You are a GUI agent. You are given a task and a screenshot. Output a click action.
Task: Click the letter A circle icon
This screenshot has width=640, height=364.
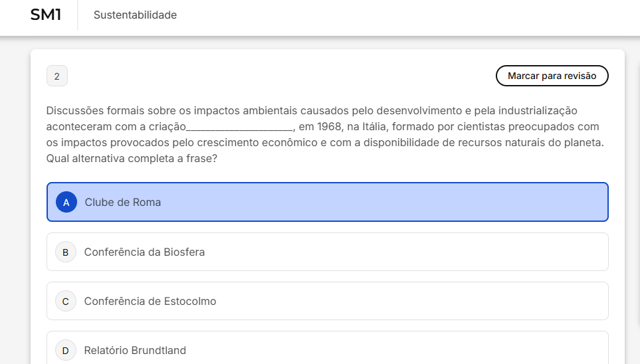click(66, 202)
